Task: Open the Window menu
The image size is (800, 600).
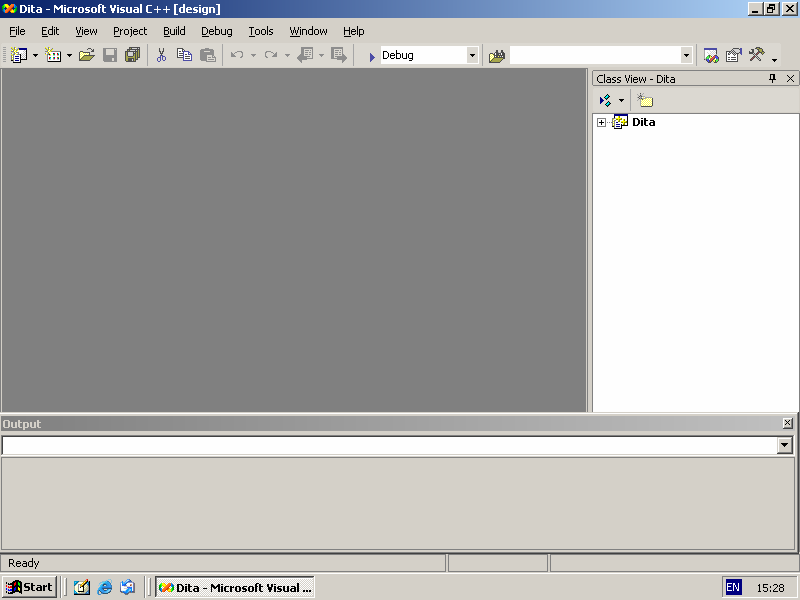Action: coord(308,31)
